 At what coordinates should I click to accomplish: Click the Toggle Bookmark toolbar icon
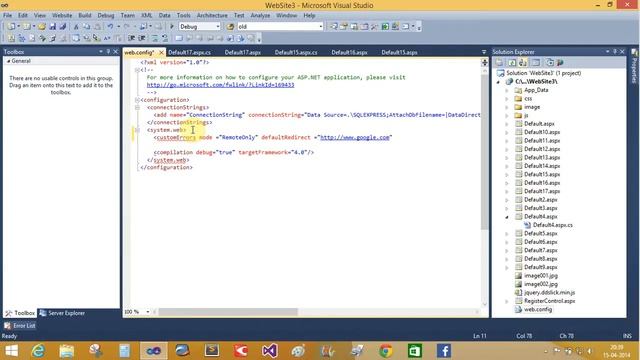click(178, 38)
